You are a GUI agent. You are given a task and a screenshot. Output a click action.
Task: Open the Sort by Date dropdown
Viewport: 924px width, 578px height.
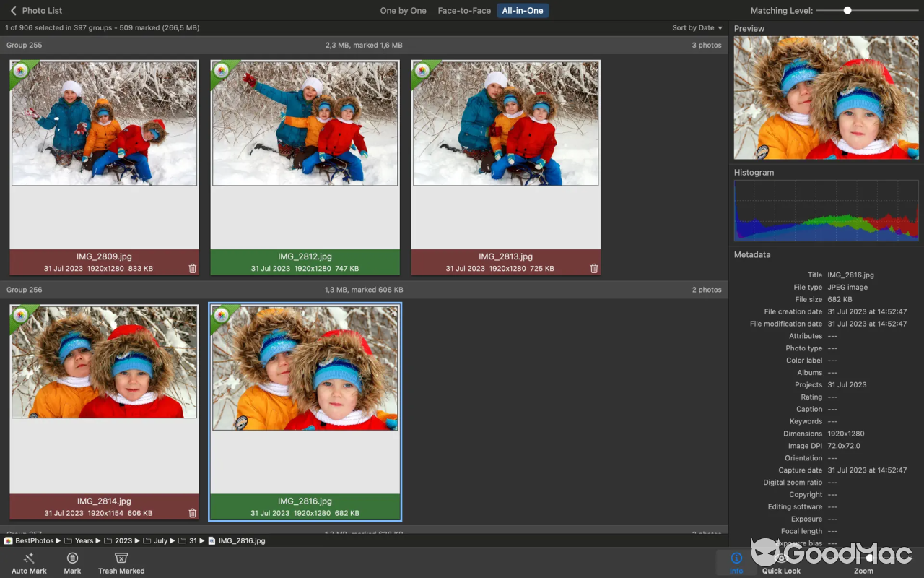(x=695, y=27)
